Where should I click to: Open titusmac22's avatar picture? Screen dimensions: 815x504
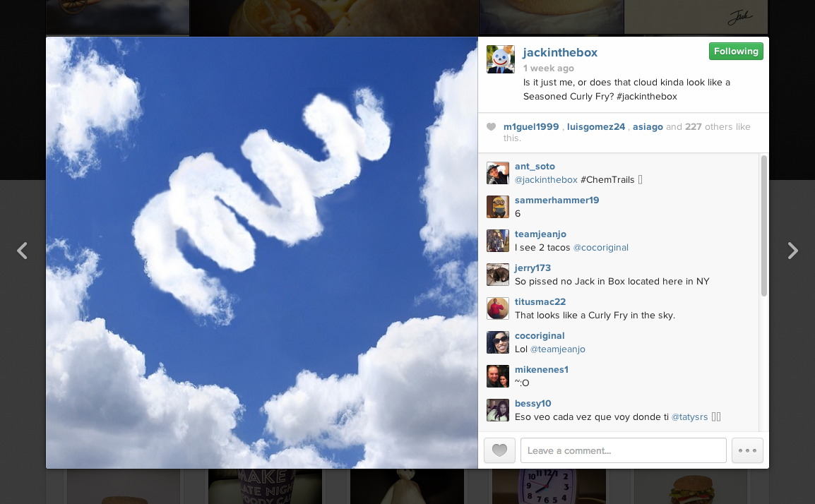[x=497, y=308]
